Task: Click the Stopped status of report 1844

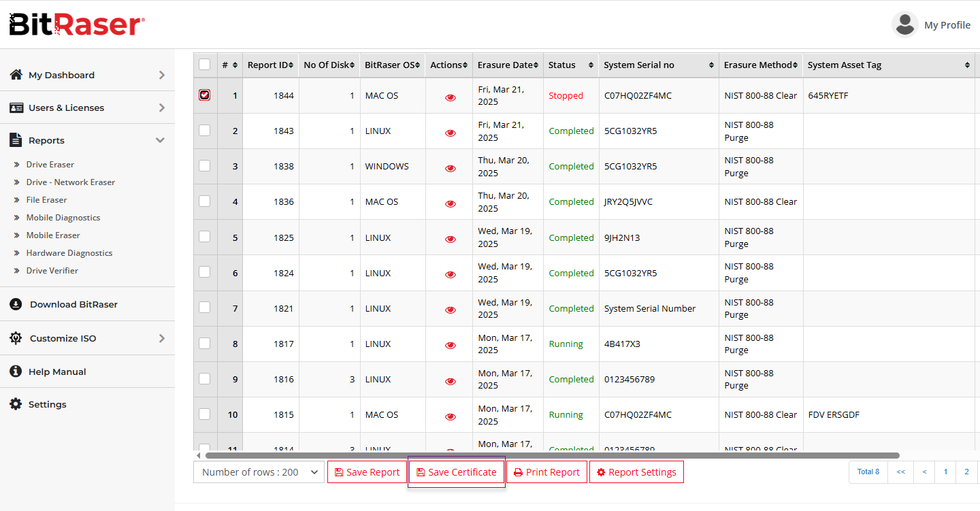Action: [566, 96]
